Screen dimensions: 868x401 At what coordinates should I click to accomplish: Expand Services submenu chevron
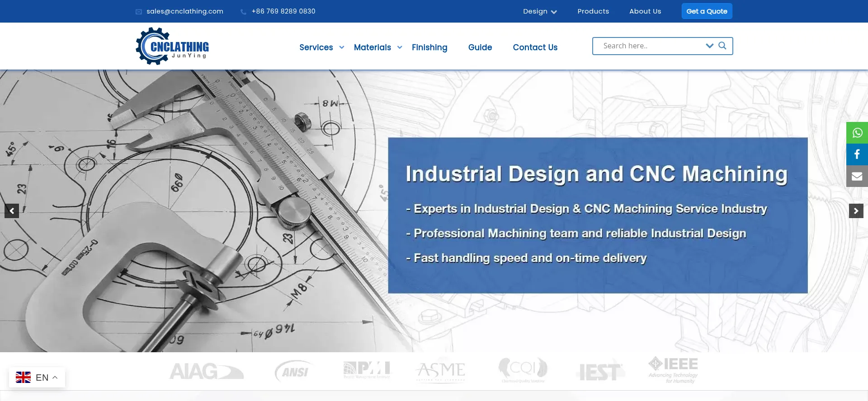[342, 47]
